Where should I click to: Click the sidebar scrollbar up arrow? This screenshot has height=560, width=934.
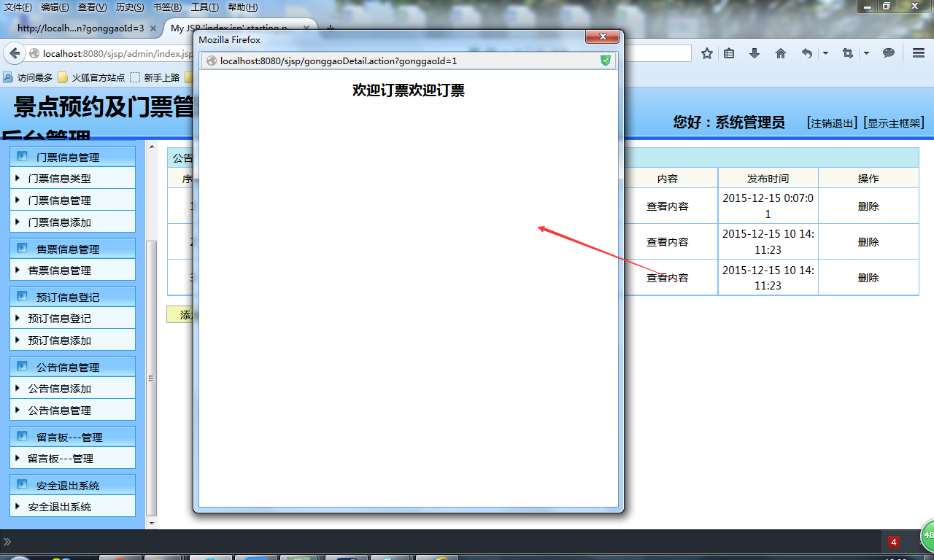(152, 147)
